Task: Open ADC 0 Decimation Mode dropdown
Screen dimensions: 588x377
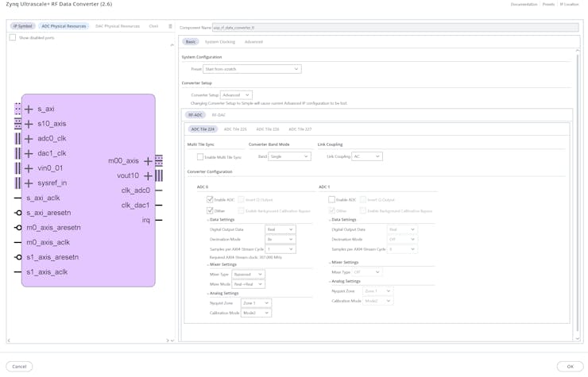Action: coord(280,240)
